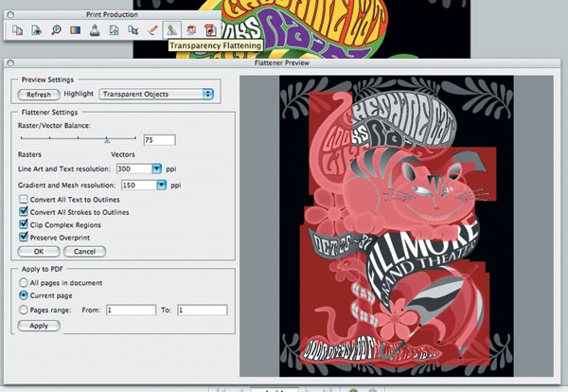568x392 pixels.
Task: Select the Crop Pages tool
Action: pyautogui.click(x=133, y=30)
